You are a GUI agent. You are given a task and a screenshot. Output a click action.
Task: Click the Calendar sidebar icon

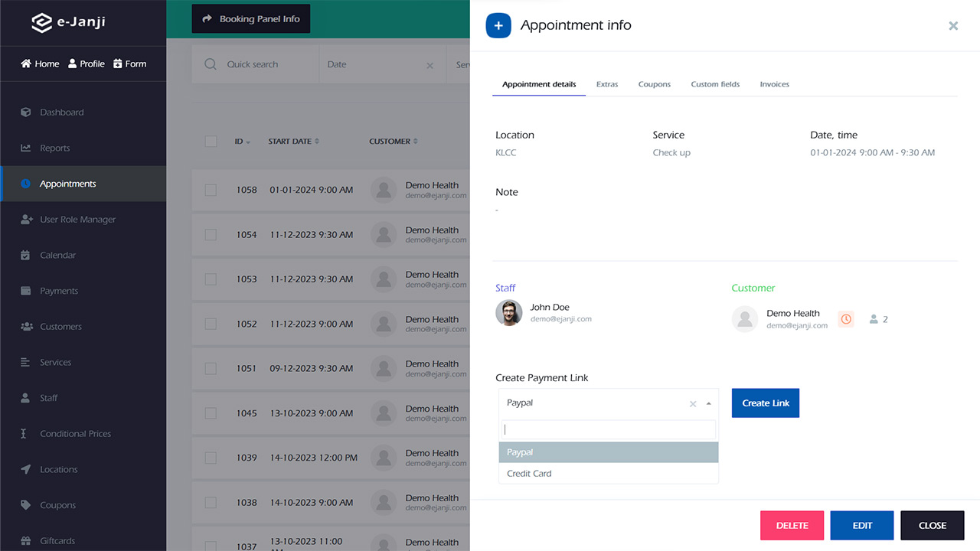tap(26, 256)
